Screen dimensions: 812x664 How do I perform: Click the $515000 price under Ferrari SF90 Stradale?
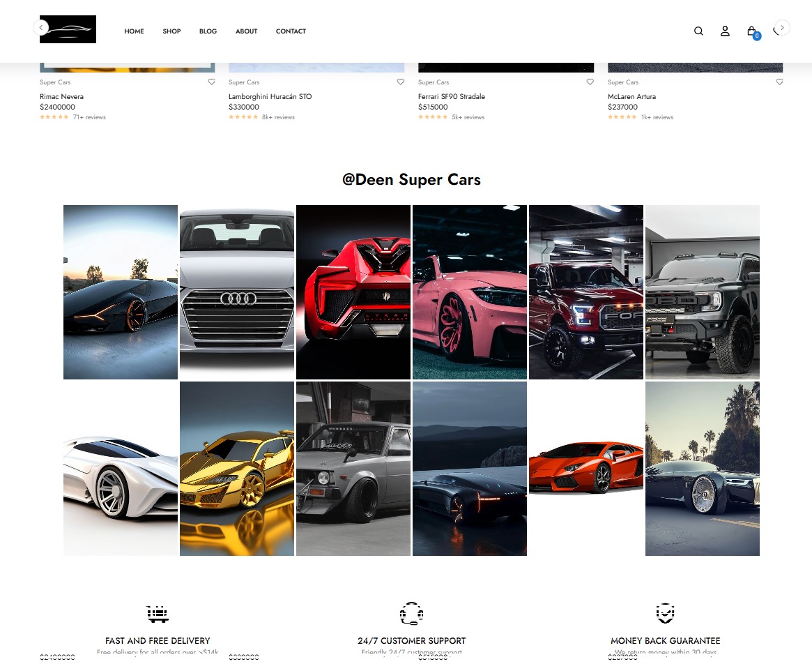[x=433, y=107]
